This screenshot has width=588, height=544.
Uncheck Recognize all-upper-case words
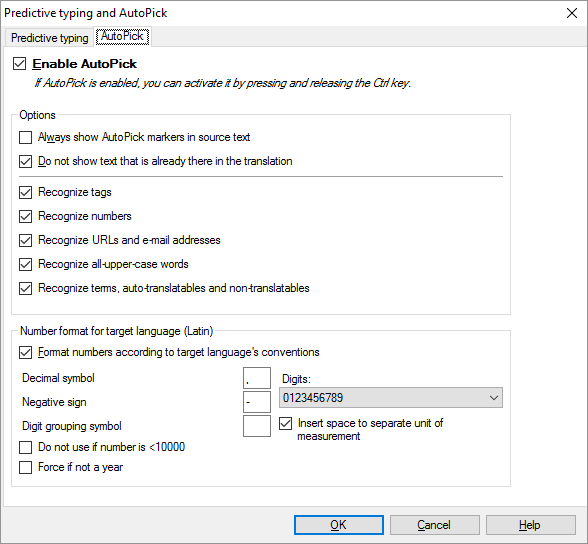(x=26, y=265)
